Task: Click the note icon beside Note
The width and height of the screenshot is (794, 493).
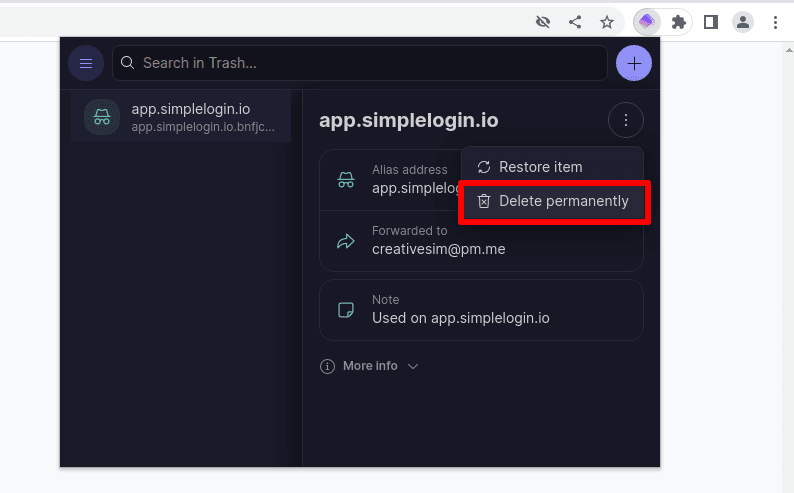Action: click(346, 310)
